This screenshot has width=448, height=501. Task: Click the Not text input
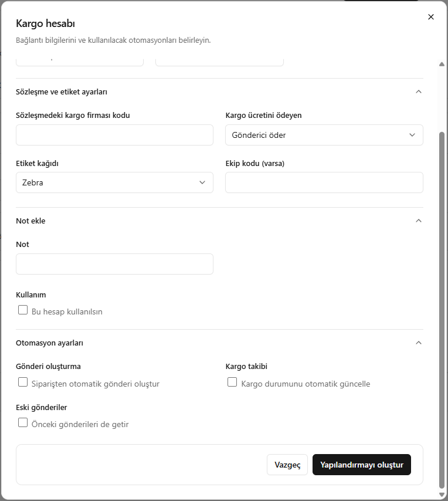114,264
